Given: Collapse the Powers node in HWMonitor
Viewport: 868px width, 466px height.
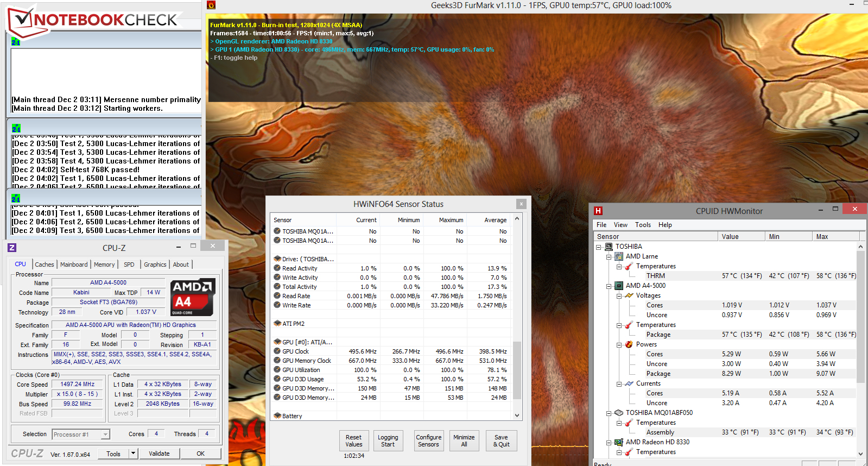Looking at the screenshot, I should [619, 345].
